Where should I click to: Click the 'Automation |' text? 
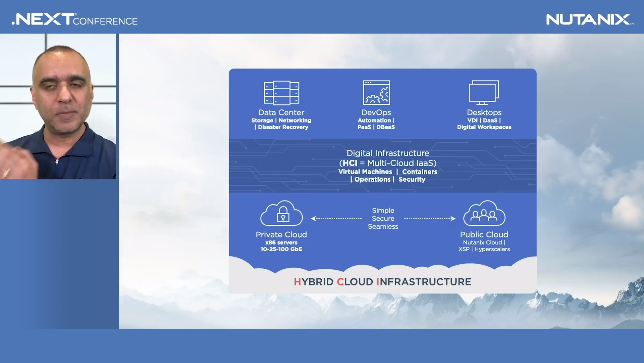coord(376,120)
